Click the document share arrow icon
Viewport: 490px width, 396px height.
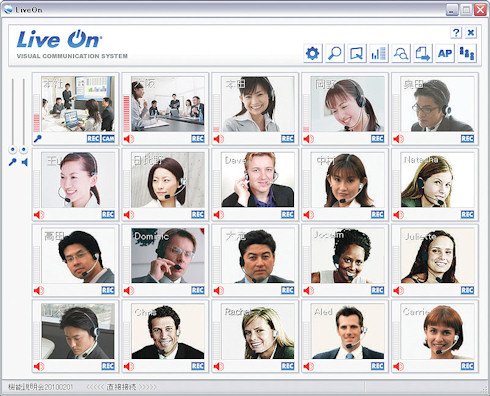point(423,53)
